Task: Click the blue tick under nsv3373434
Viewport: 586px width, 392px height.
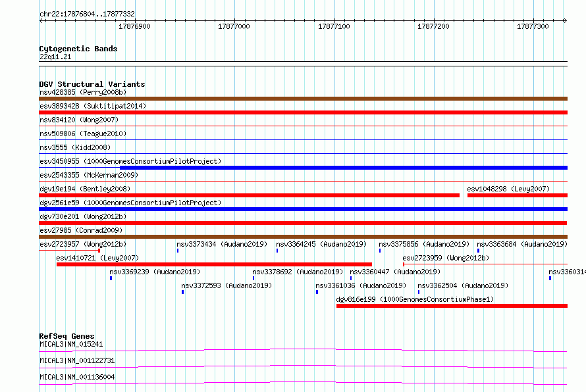Action: coord(178,251)
